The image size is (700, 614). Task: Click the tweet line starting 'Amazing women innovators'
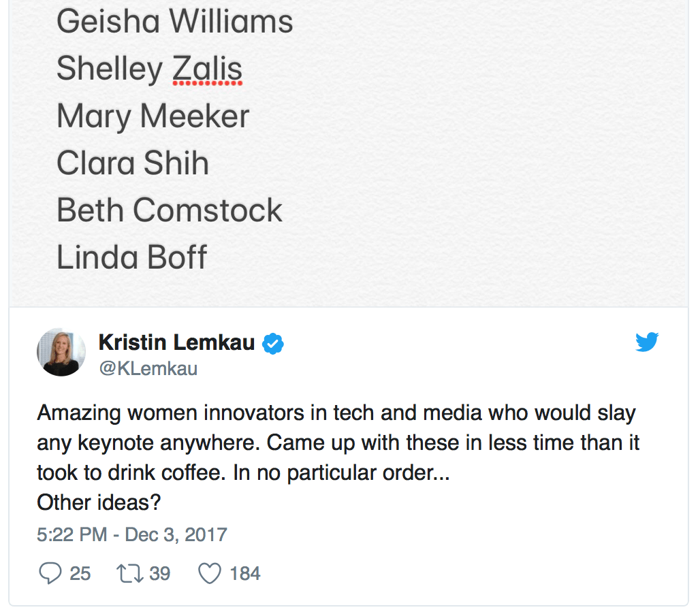point(336,413)
